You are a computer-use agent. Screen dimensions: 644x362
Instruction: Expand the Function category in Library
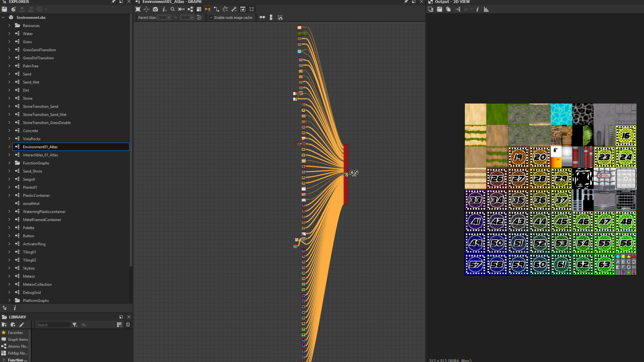[4, 360]
